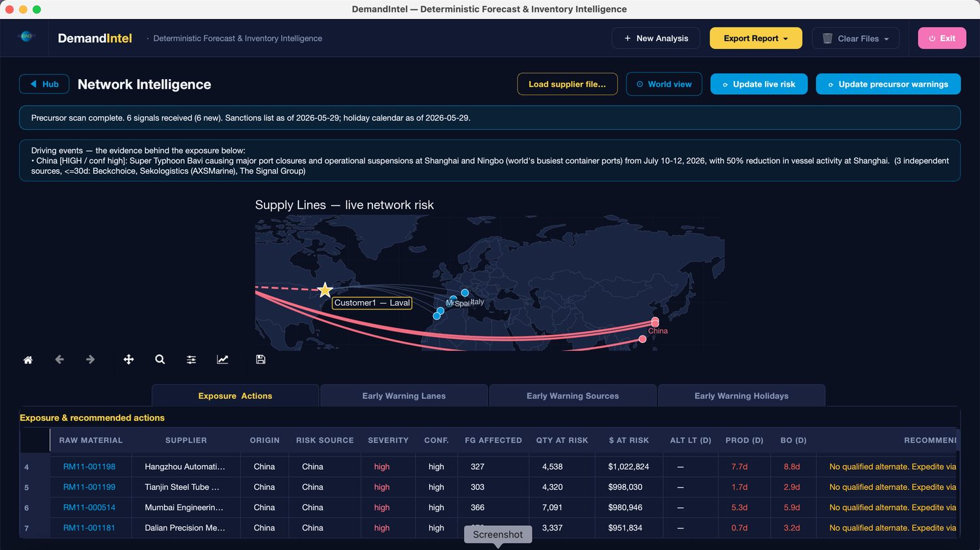Click Load supplier file button
The image size is (980, 550).
click(x=567, y=84)
